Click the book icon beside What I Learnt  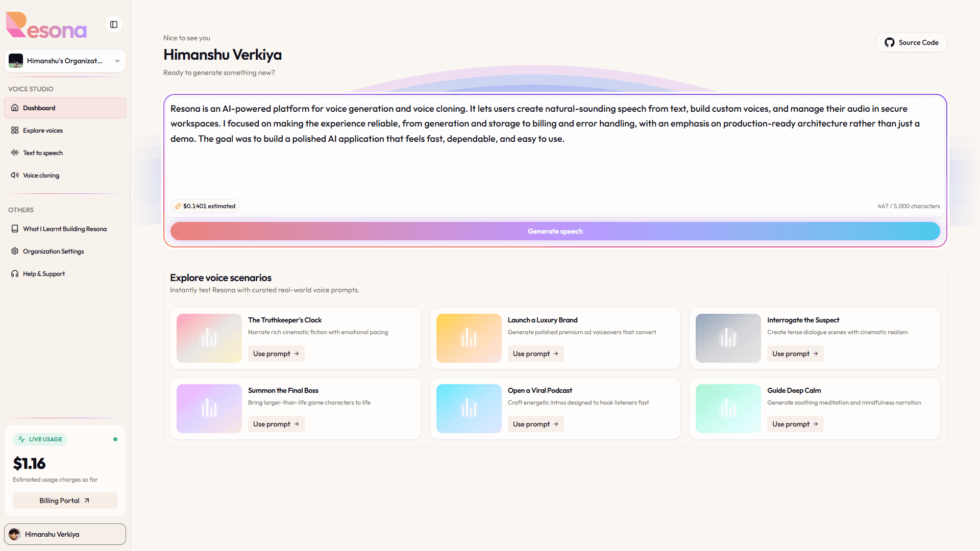tap(15, 229)
